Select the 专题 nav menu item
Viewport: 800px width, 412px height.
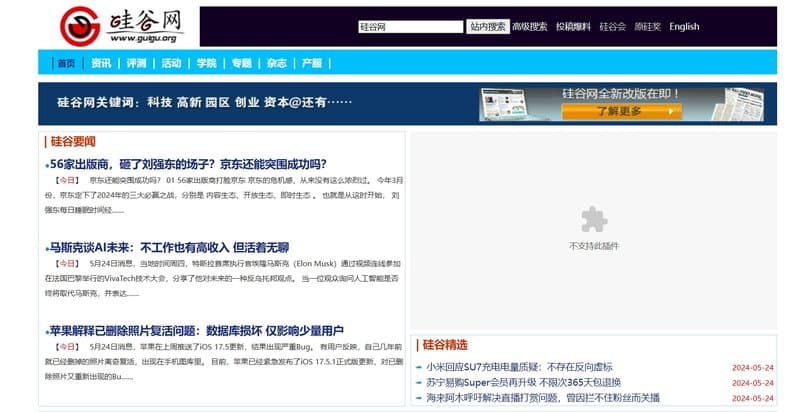tap(242, 63)
